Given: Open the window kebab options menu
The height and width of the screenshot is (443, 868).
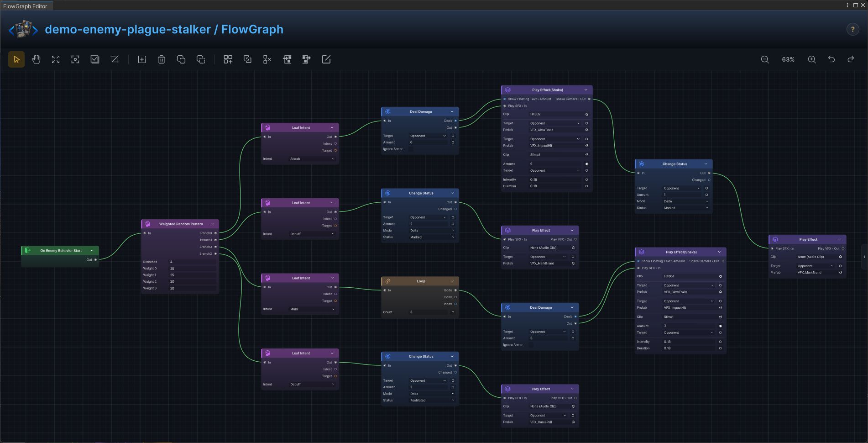Looking at the screenshot, I should click(847, 5).
